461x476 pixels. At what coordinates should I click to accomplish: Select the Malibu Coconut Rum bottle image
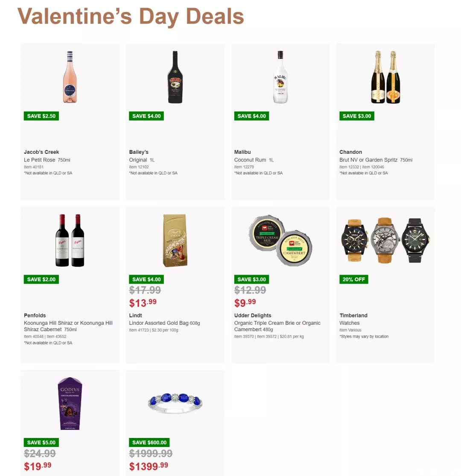click(x=280, y=77)
